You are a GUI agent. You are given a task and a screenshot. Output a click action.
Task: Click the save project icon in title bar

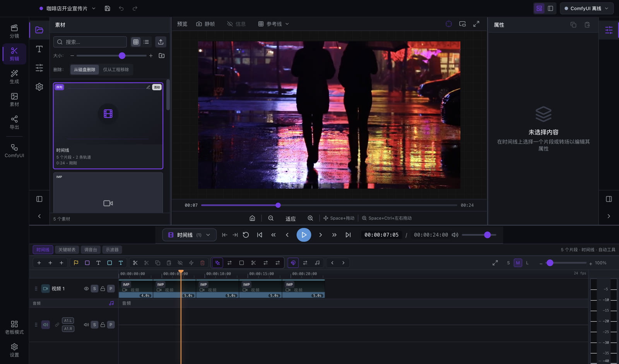pyautogui.click(x=108, y=8)
